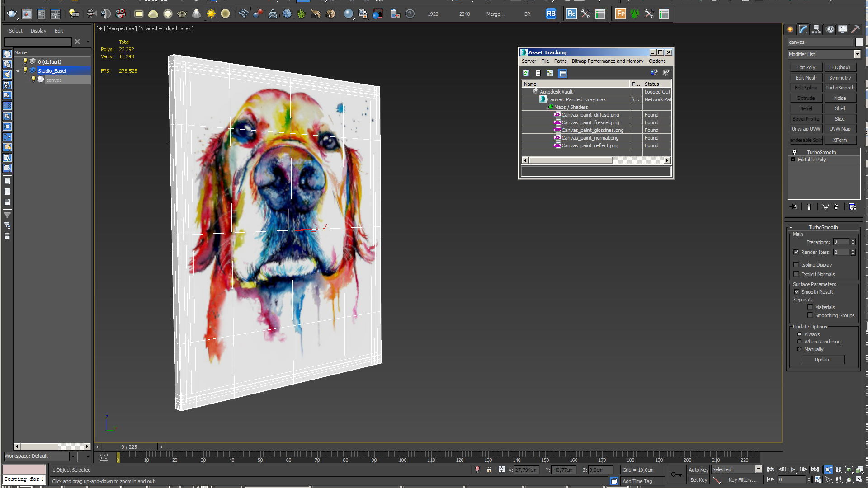Click Configure Modifier Sets icon

point(853,207)
